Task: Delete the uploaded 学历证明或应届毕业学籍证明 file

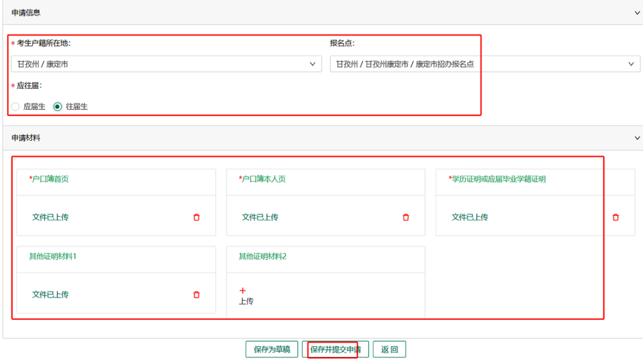Action: (x=616, y=218)
